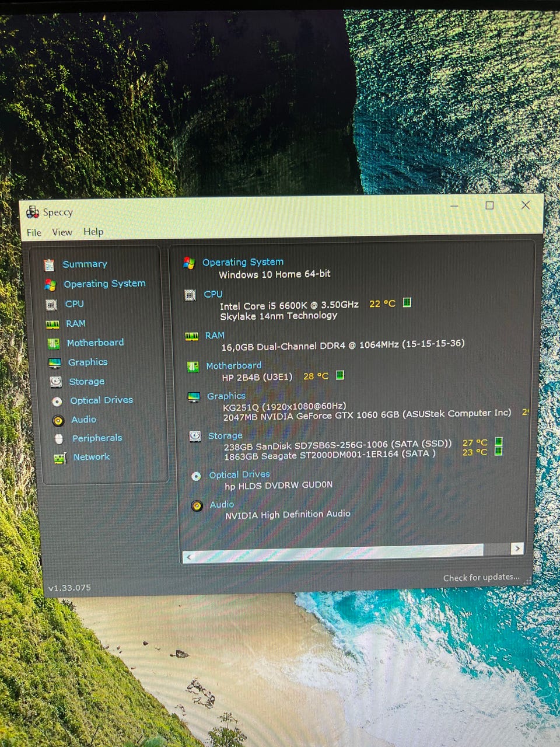560x747 pixels.
Task: Click the sidebar RAM stick icon
Action: [52, 324]
